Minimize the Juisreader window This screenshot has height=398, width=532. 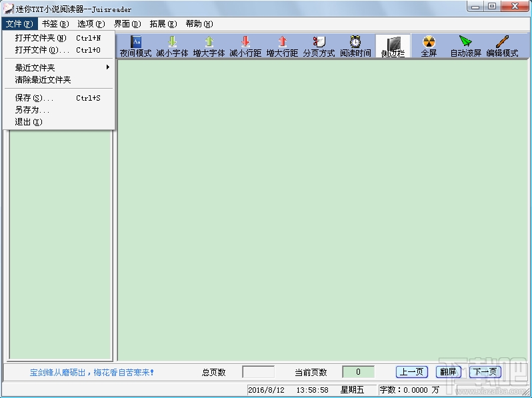click(475, 7)
